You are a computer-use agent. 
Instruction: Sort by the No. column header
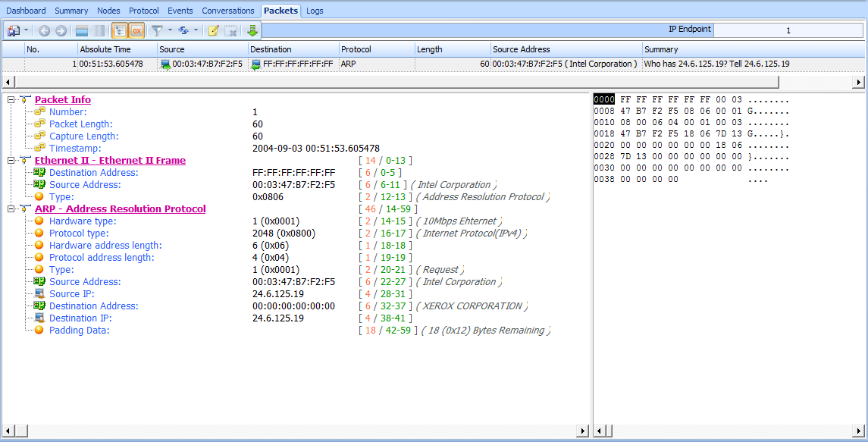click(50, 49)
